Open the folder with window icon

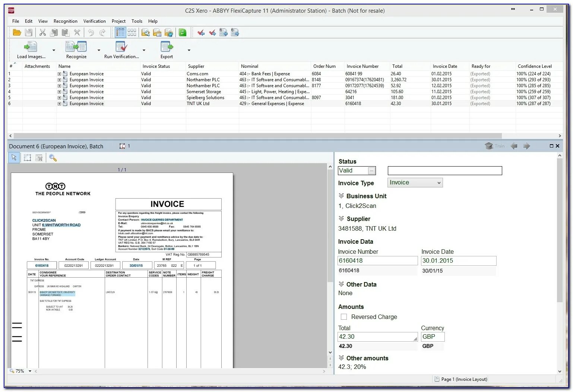point(157,33)
